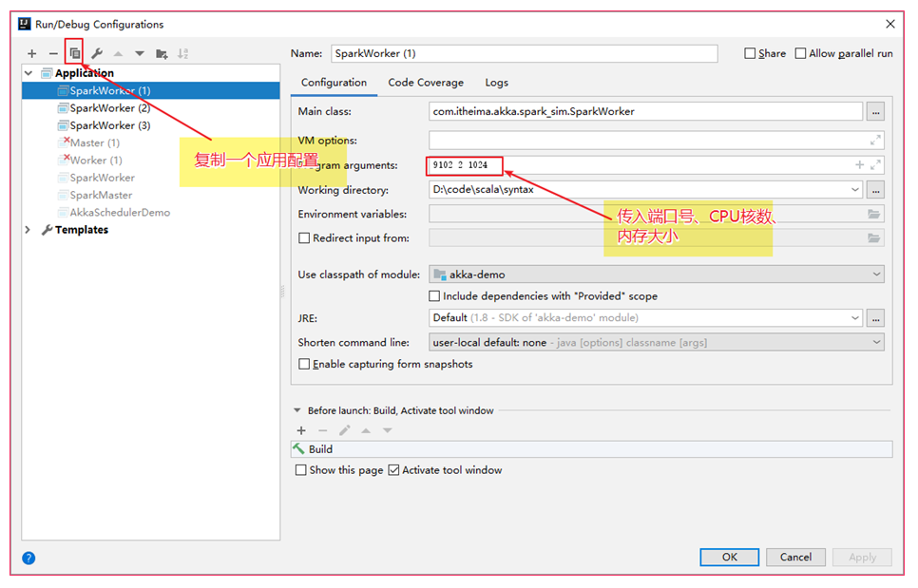The width and height of the screenshot is (918, 588).
Task: Expand the Templates tree node
Action: point(28,230)
